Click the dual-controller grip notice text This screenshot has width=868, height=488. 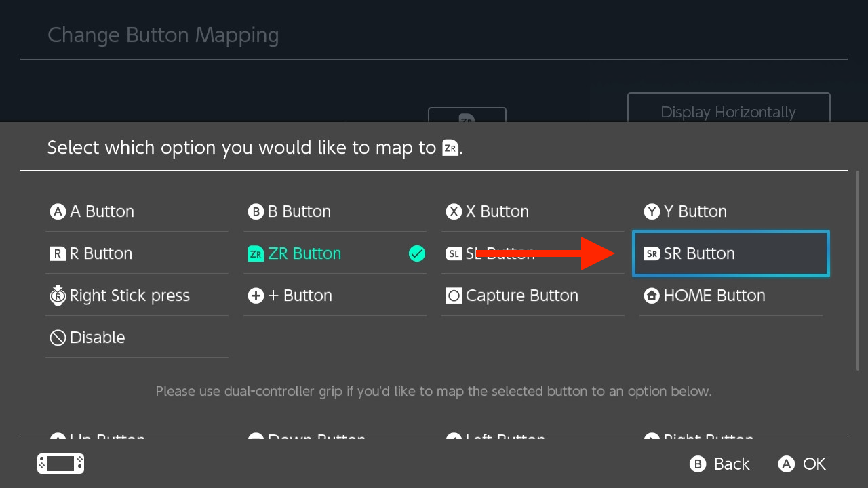tap(434, 391)
